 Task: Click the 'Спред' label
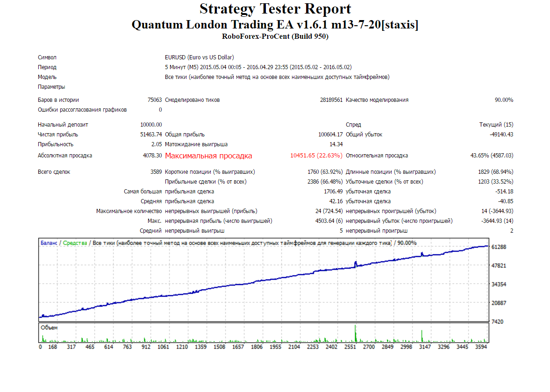(353, 125)
